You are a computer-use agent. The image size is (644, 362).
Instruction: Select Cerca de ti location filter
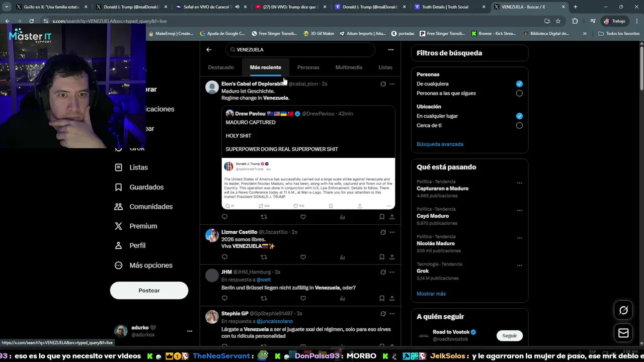519,126
